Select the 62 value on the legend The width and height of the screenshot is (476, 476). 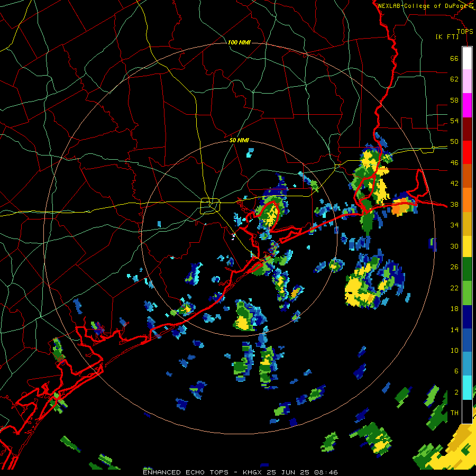[454, 79]
